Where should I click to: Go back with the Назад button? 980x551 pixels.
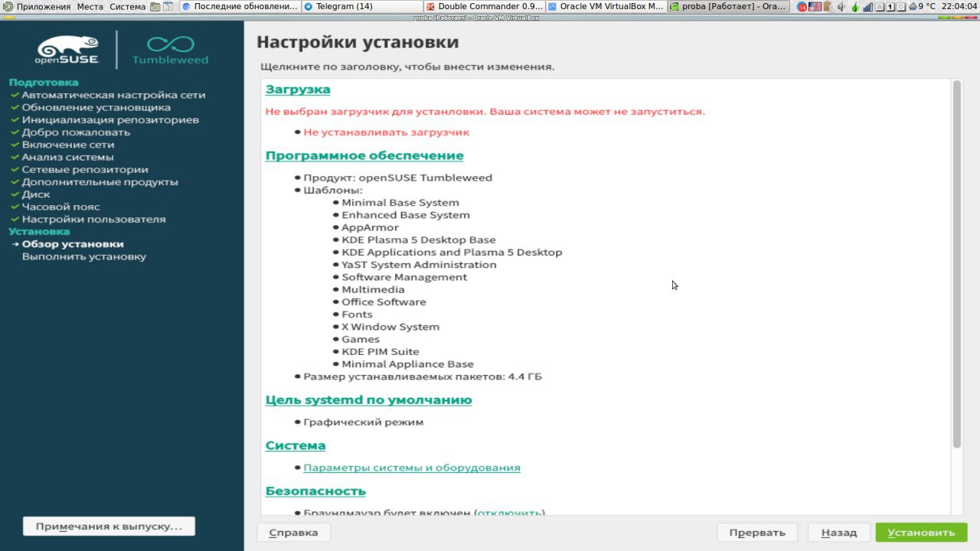838,533
